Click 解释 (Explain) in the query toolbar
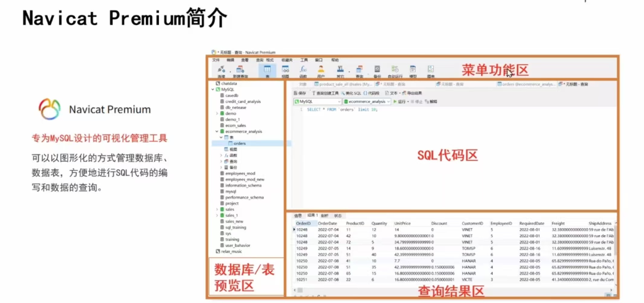The width and height of the screenshot is (644, 303). coord(431,102)
